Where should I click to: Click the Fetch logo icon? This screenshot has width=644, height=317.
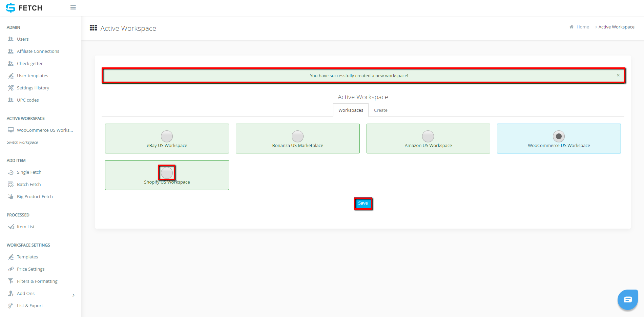tap(11, 7)
